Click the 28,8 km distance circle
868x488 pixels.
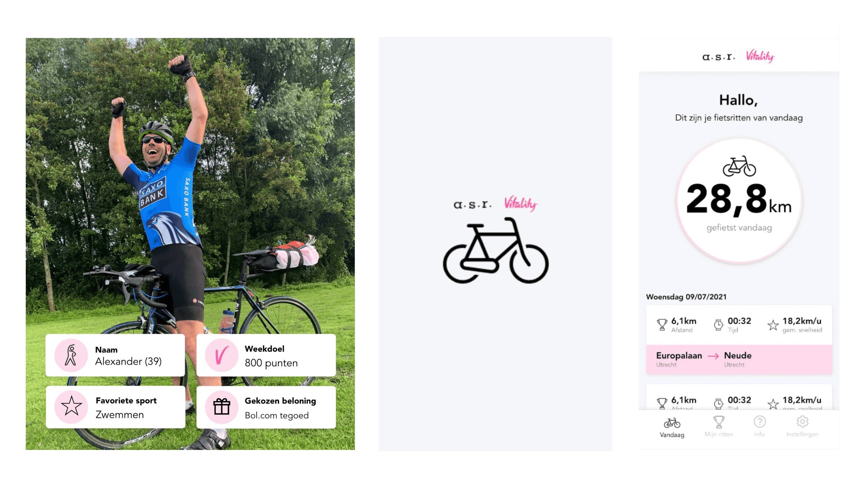click(739, 201)
